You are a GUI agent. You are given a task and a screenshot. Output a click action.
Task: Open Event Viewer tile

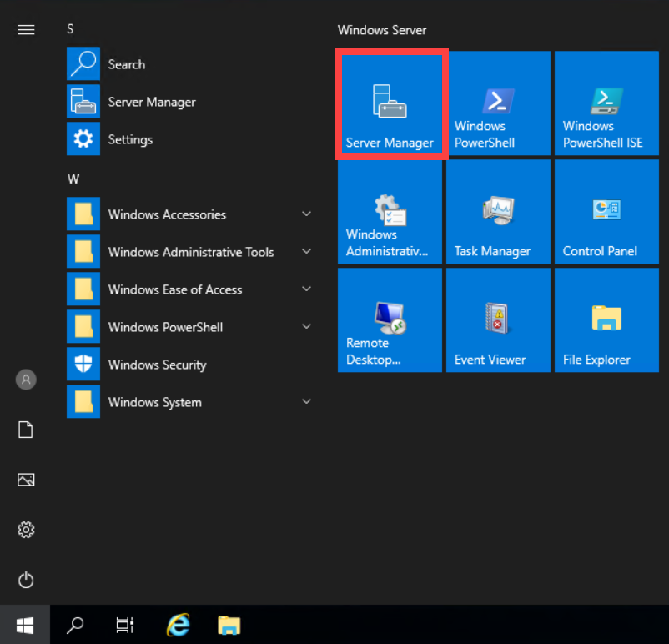tap(498, 319)
